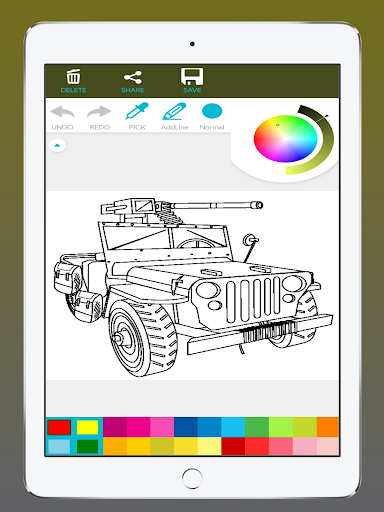Select the Pick eyedropper tool

[137, 111]
